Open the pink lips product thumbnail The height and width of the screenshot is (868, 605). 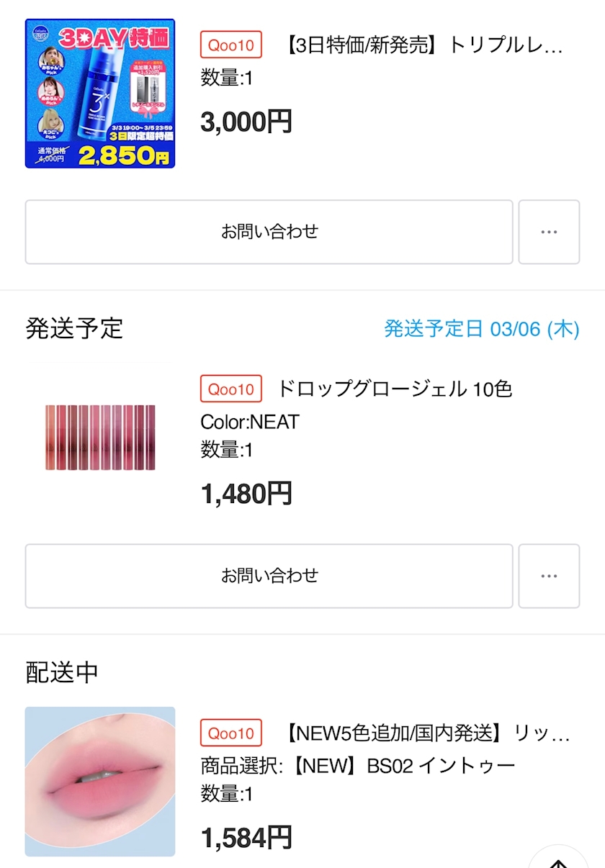100,782
